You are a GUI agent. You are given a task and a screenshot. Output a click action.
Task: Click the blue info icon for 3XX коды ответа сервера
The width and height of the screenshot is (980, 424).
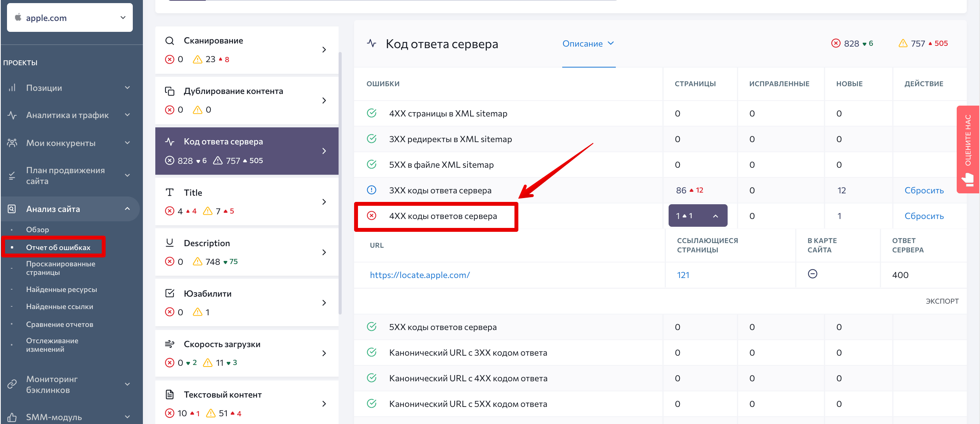click(372, 190)
